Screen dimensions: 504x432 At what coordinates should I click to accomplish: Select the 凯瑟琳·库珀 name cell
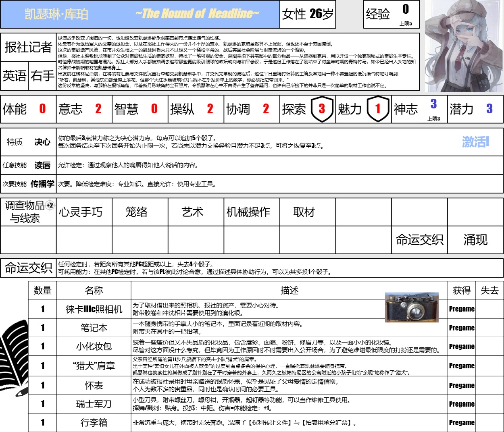(x=56, y=14)
